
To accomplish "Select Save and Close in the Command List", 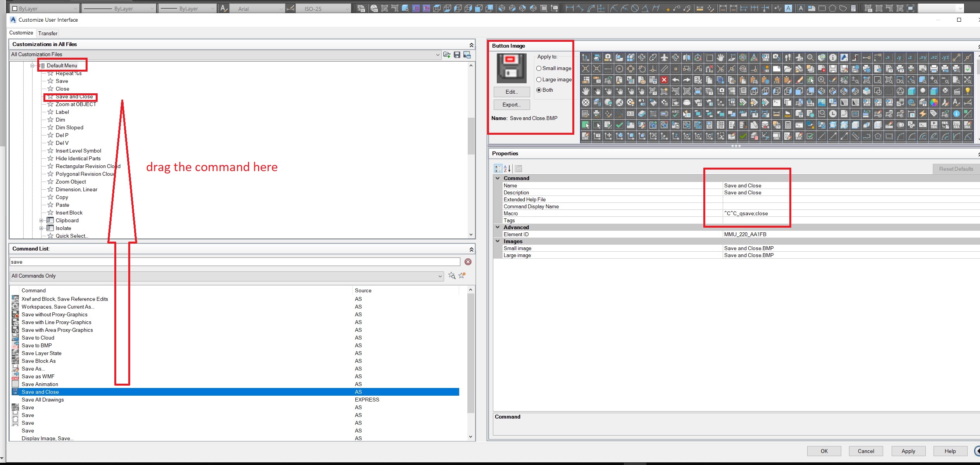I will coord(40,392).
